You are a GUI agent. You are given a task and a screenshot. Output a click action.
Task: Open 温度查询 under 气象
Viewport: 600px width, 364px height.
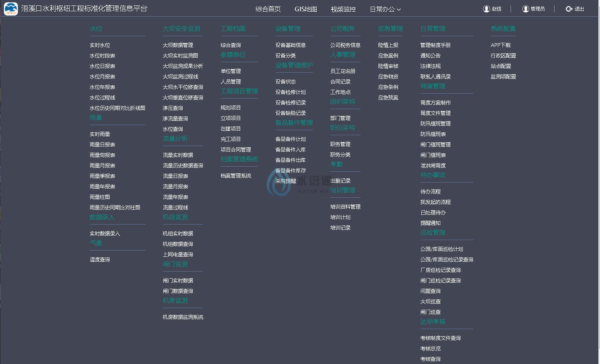(x=100, y=260)
